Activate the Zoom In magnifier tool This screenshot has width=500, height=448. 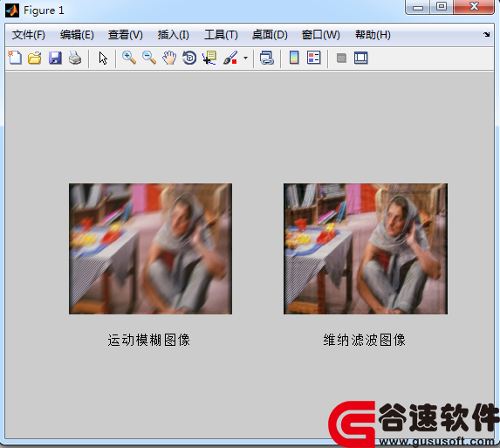pyautogui.click(x=129, y=58)
